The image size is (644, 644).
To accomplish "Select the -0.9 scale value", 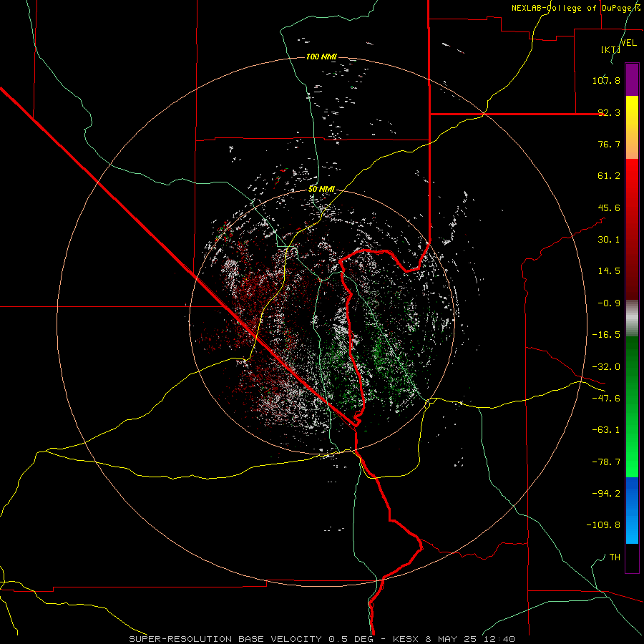I will pyautogui.click(x=609, y=303).
